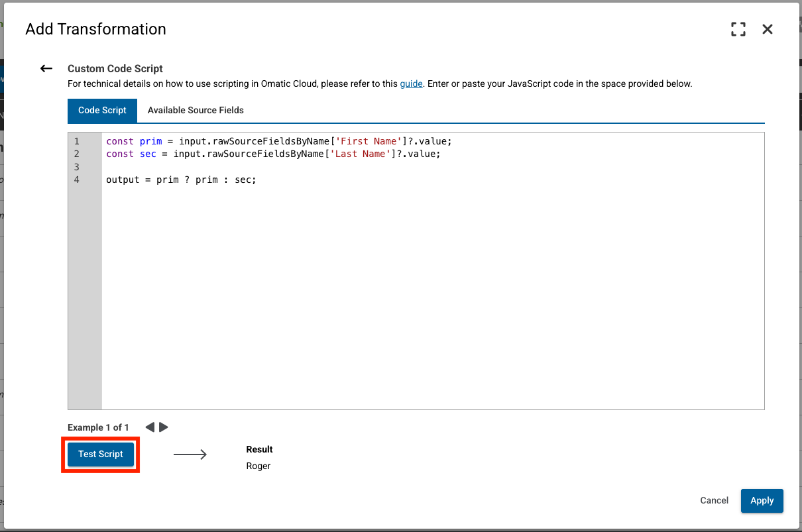
Task: Close the Add Transformation dialog
Action: pos(768,29)
